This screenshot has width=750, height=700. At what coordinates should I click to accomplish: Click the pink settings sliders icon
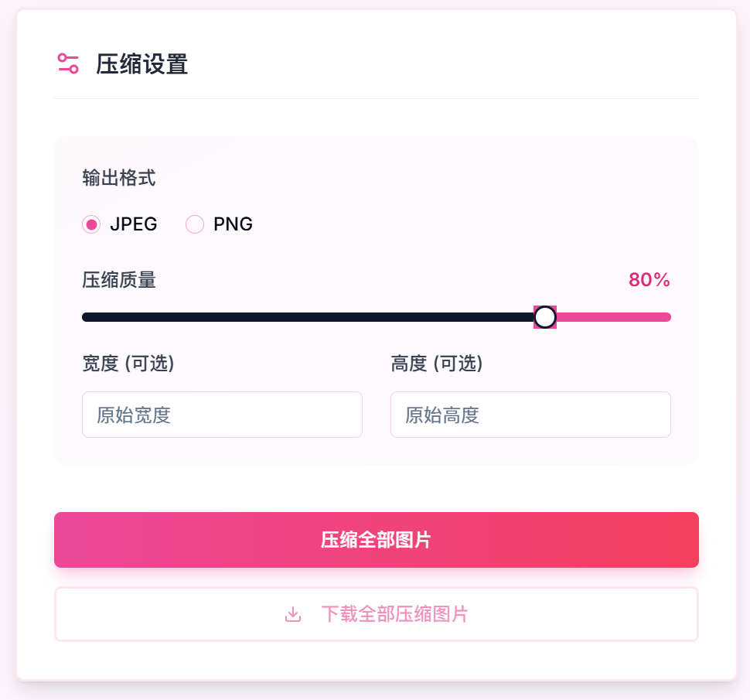[68, 63]
